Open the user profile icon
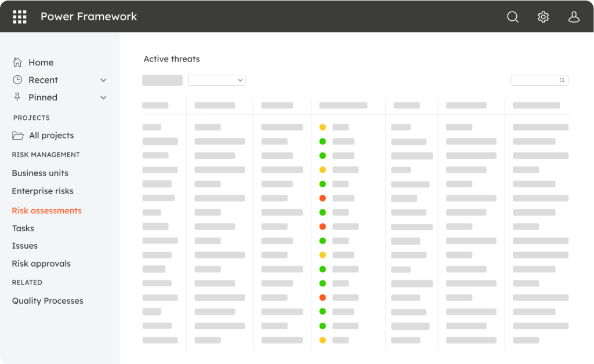The image size is (594, 364). (x=574, y=17)
